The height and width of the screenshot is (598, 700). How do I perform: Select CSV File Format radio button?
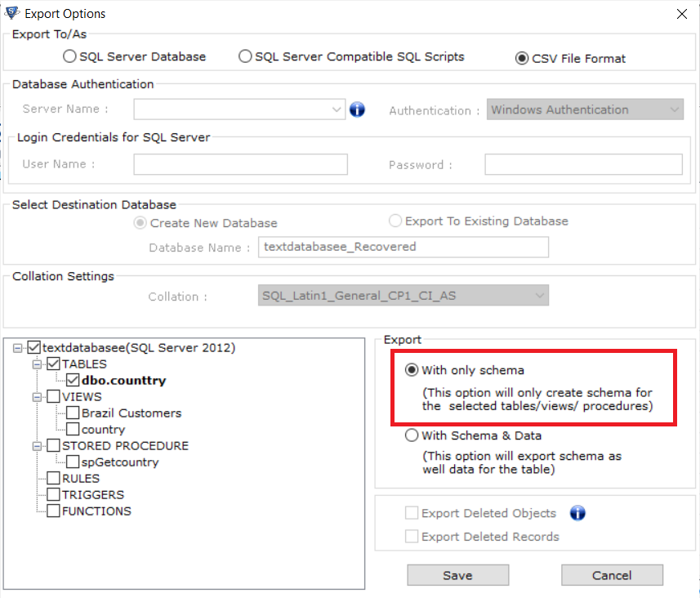pyautogui.click(x=521, y=59)
